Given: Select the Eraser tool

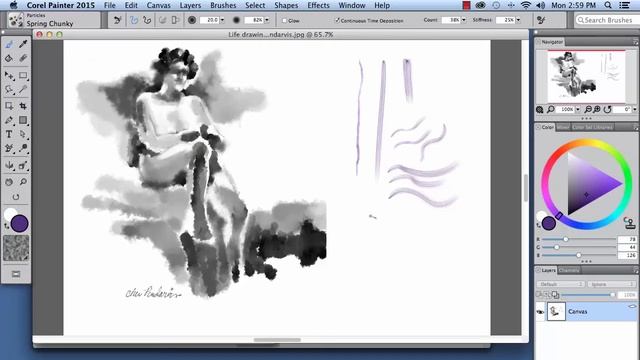Looking at the screenshot, I should pos(23,58).
